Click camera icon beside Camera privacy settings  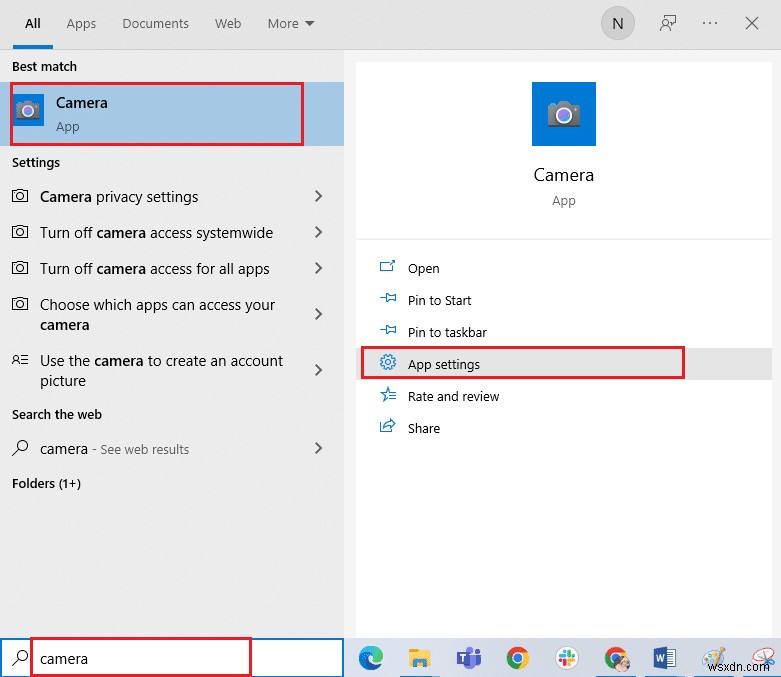20,196
